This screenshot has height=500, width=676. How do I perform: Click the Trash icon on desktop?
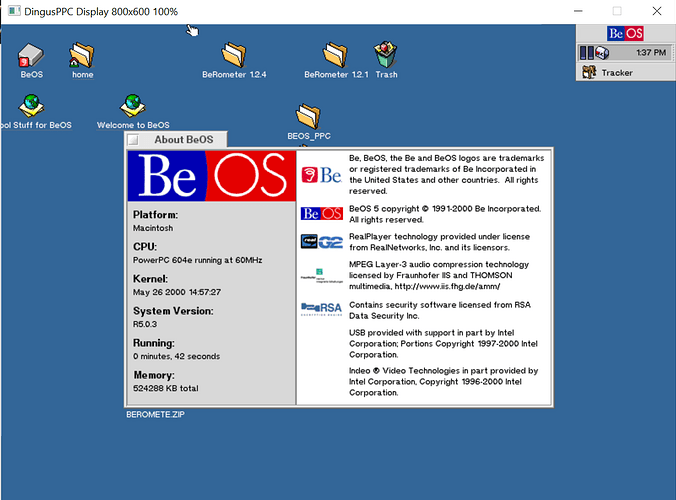click(x=385, y=54)
